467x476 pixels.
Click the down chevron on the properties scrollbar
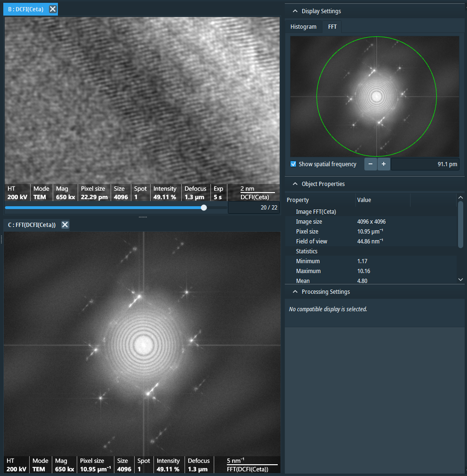pyautogui.click(x=460, y=279)
